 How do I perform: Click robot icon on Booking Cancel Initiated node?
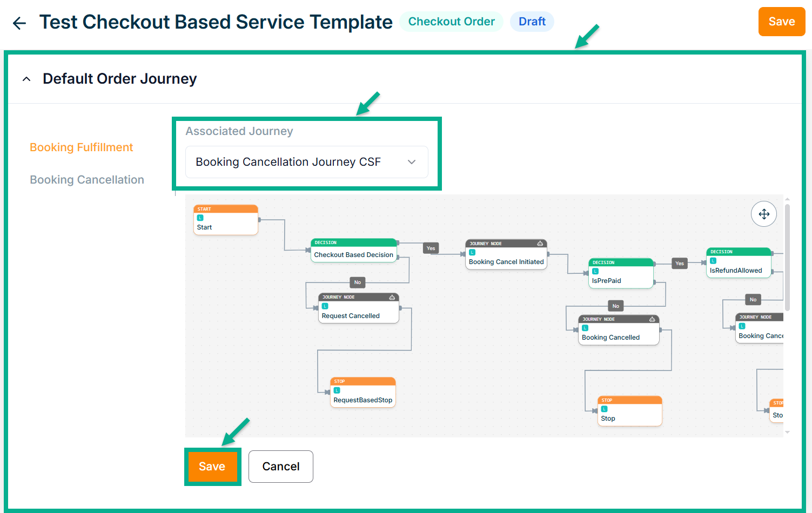[540, 244]
